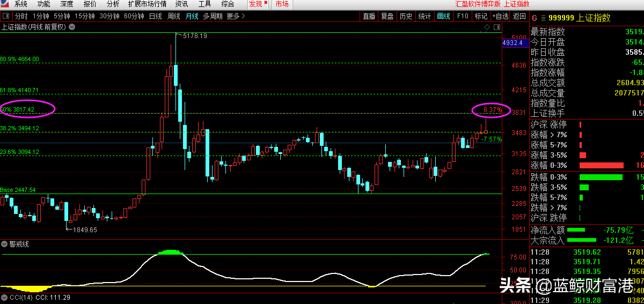Click the green list icon before 999999
This screenshot has width=644, height=304.
coord(543,18)
